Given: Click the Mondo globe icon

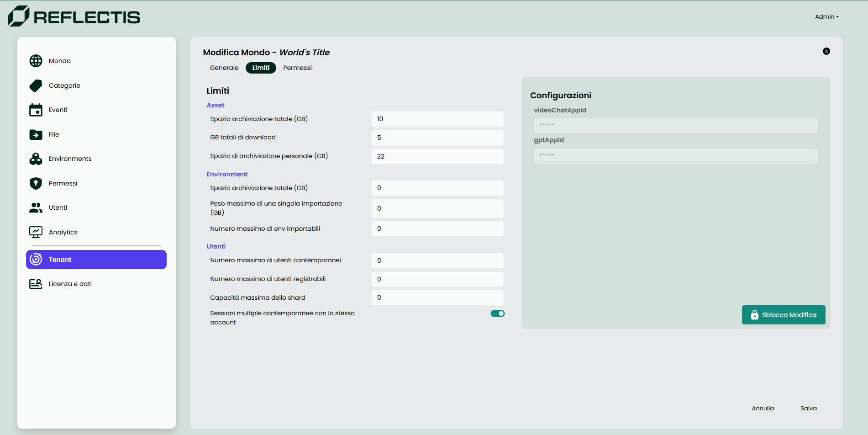Looking at the screenshot, I should [36, 61].
